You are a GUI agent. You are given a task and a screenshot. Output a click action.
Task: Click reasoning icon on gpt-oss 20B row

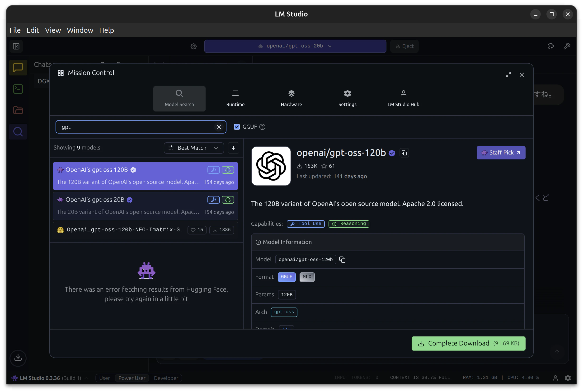(x=228, y=200)
